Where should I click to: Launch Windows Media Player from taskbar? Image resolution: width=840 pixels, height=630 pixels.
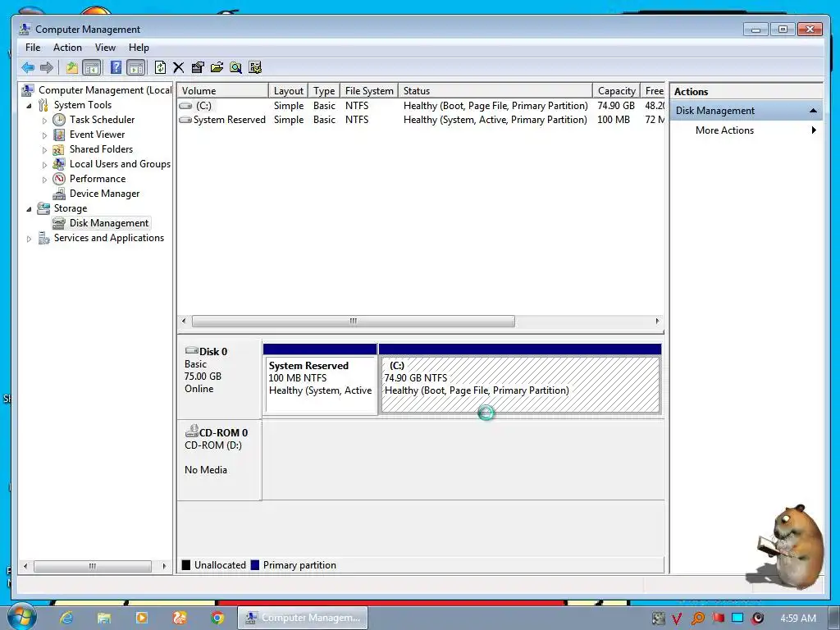tap(142, 618)
